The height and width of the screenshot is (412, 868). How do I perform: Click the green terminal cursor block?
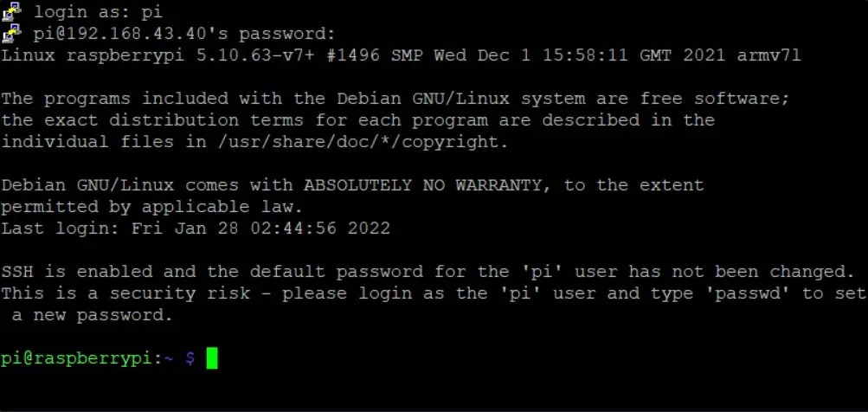[x=212, y=358]
